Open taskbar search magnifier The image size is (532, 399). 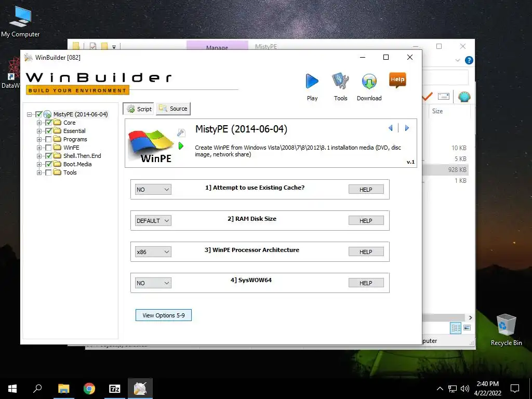pos(37,389)
